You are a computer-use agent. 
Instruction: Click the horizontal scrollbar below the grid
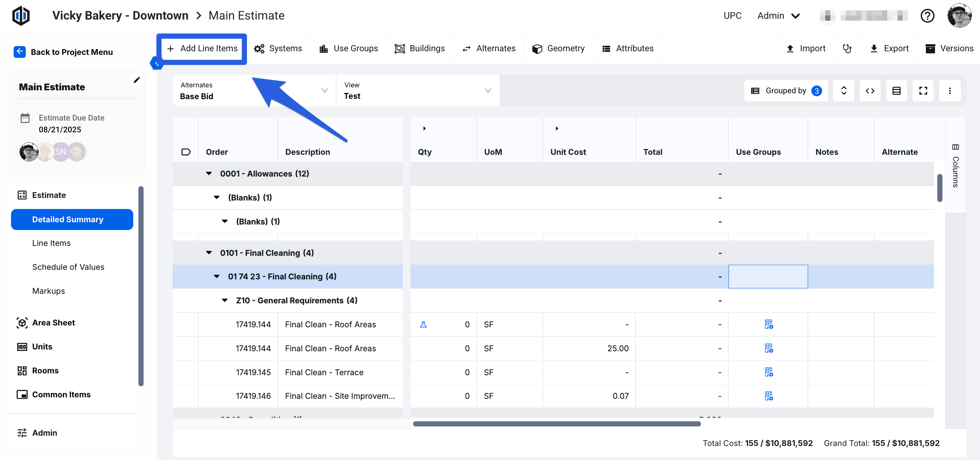tap(556, 424)
